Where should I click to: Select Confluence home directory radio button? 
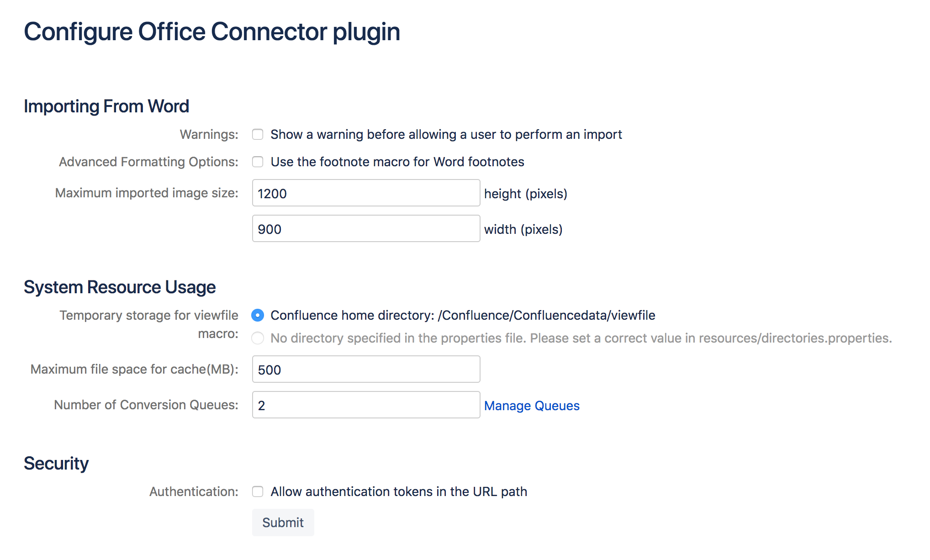pyautogui.click(x=258, y=315)
